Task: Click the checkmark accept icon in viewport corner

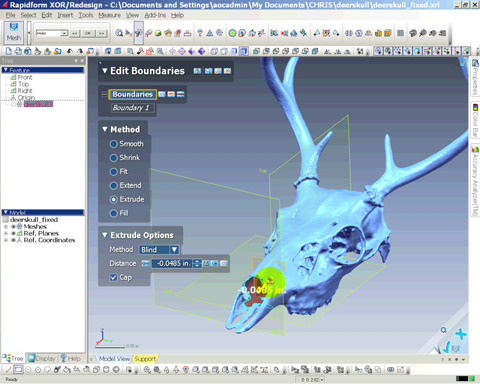Action: pyautogui.click(x=446, y=348)
